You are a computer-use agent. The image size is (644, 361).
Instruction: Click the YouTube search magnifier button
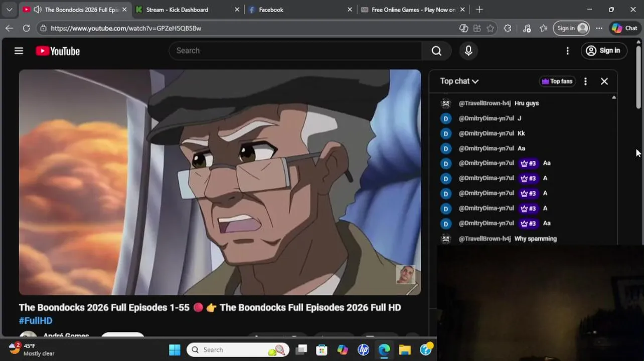436,51
